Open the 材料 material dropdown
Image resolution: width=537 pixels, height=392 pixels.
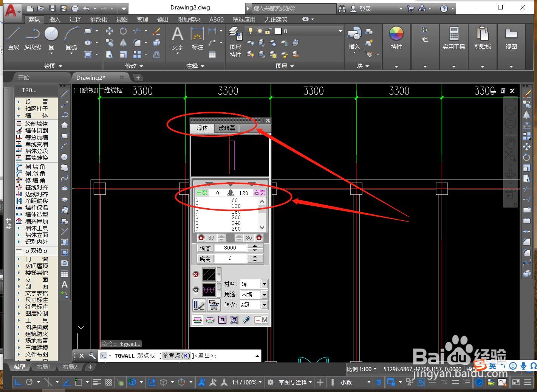coord(265,284)
